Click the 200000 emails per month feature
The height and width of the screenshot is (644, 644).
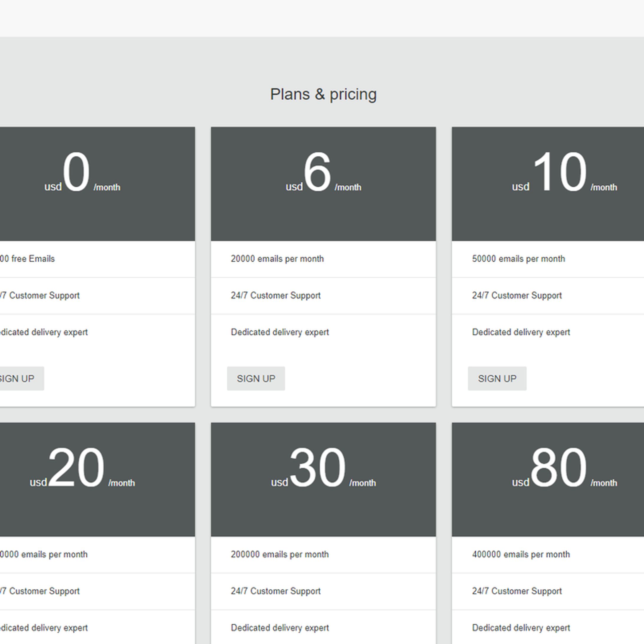tap(279, 554)
